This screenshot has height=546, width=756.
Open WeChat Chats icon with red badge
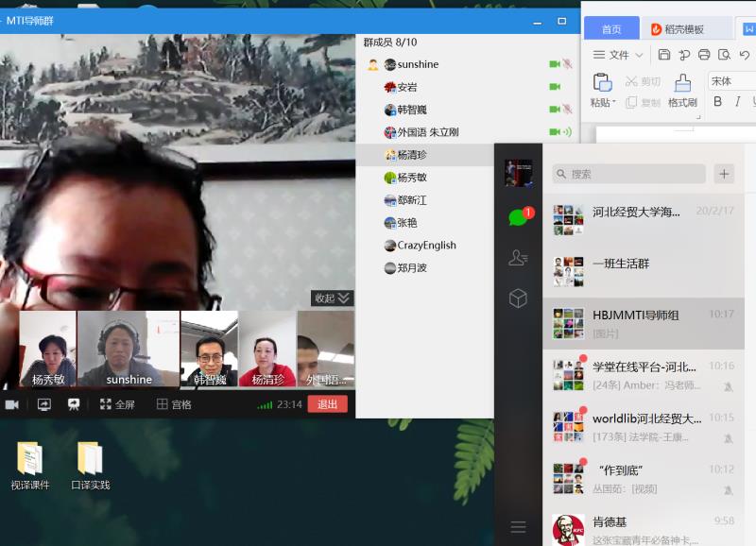click(518, 217)
